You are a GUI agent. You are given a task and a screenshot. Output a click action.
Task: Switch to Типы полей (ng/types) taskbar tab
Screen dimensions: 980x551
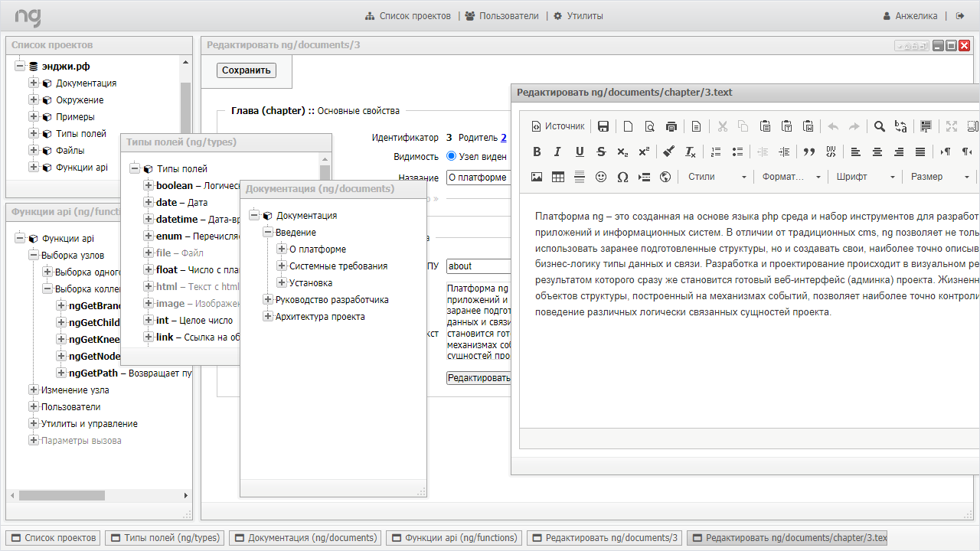click(x=165, y=538)
